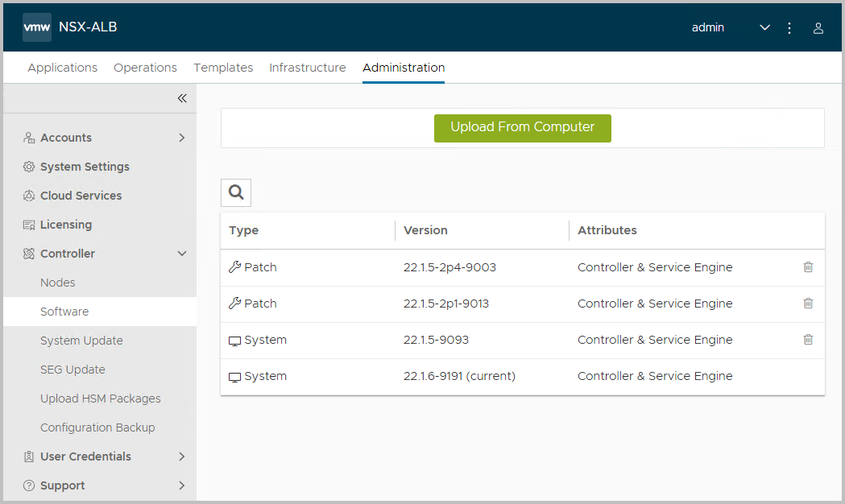
Task: Delete patch 22.1.5-2p1-9013 with trash icon
Action: coord(808,304)
